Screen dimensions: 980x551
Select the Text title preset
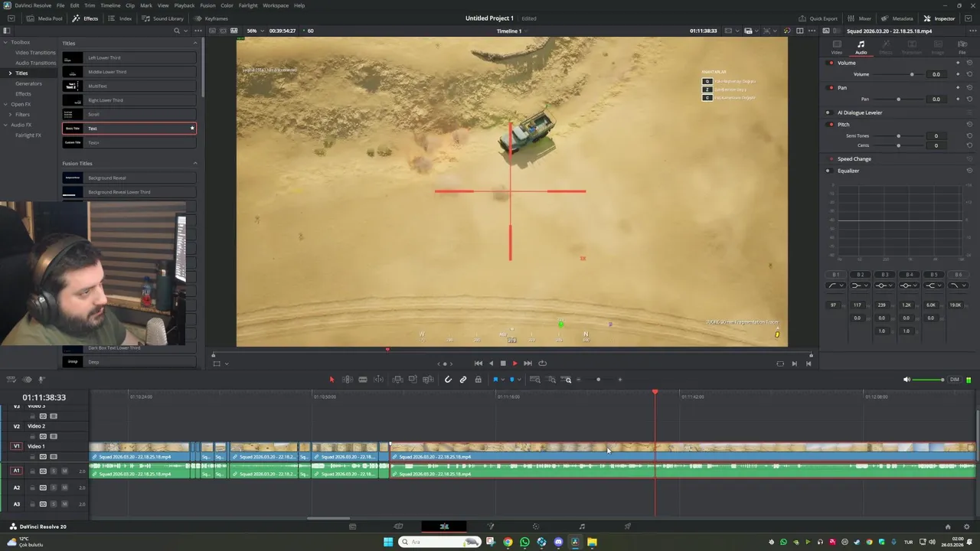coord(129,129)
